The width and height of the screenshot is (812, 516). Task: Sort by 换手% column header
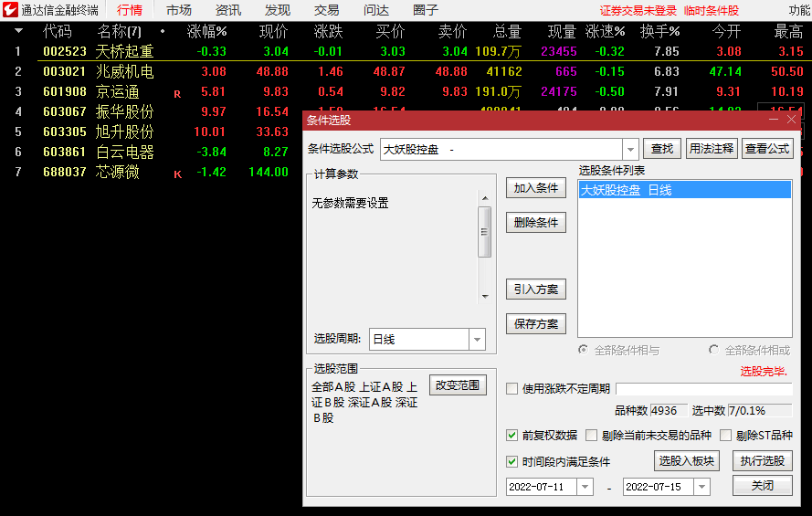659,32
